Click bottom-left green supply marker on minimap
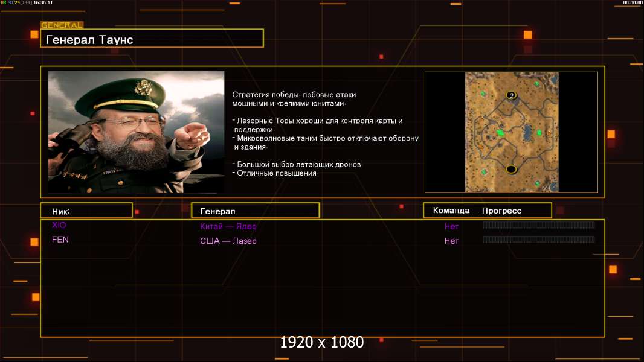This screenshot has width=644, height=362. (x=483, y=172)
